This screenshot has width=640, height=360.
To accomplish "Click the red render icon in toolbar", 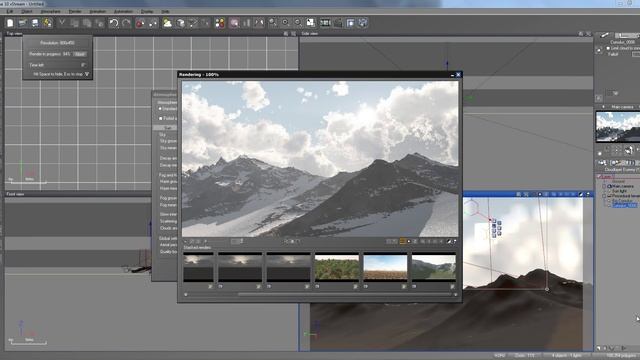I will point(140,23).
